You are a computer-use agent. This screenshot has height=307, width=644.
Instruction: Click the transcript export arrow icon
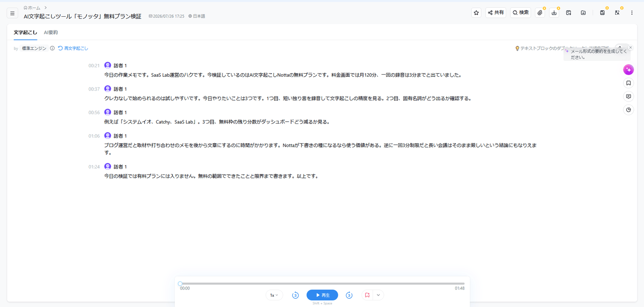pyautogui.click(x=568, y=13)
